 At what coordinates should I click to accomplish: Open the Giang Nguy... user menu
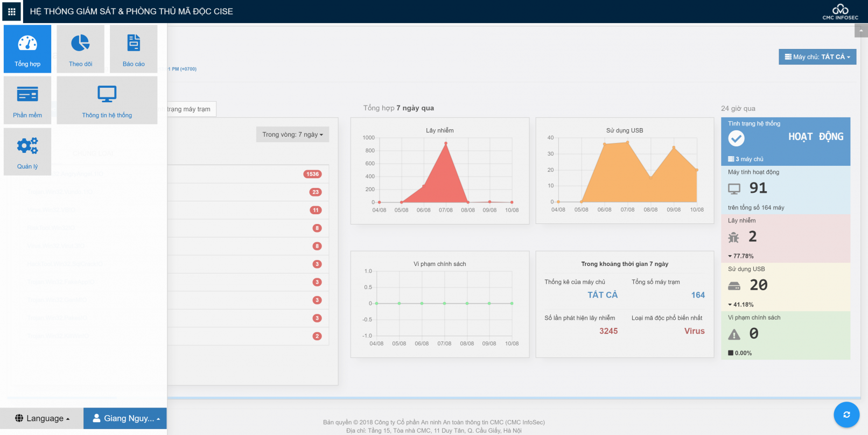click(125, 418)
